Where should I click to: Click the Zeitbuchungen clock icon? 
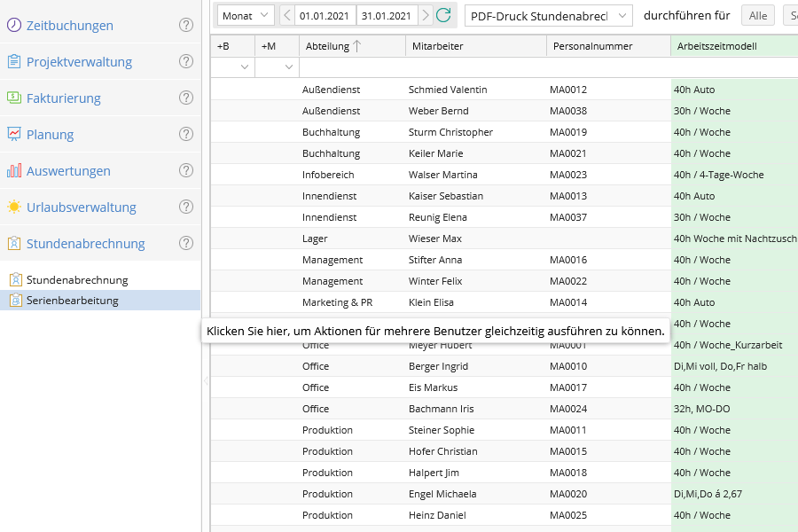(14, 26)
